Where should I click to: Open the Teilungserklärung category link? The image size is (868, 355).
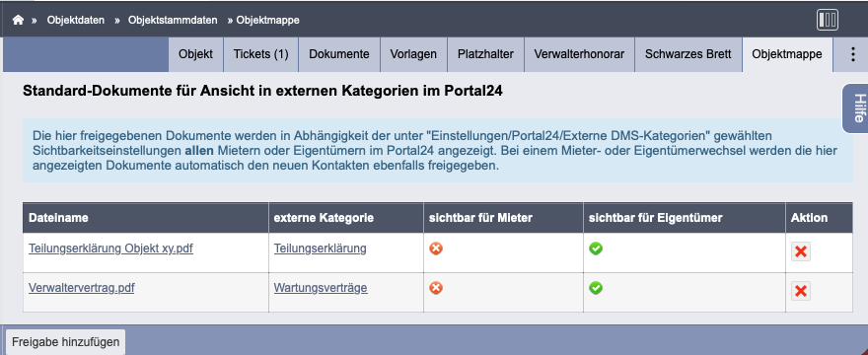(x=320, y=248)
